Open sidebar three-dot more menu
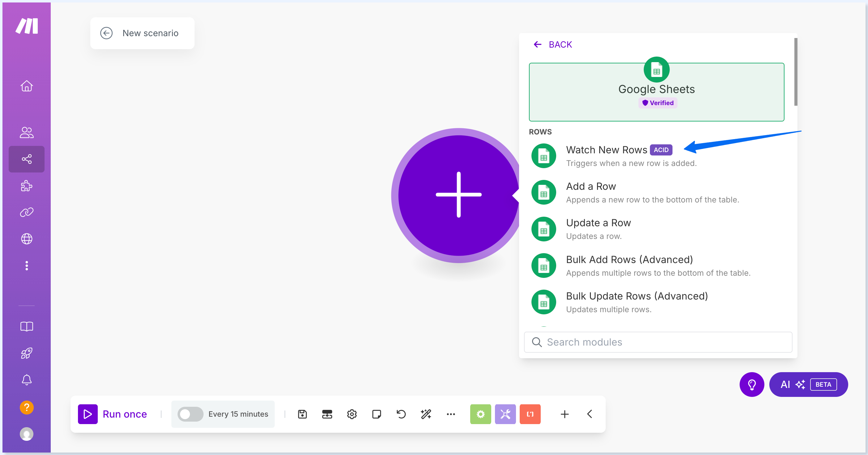 (x=27, y=266)
